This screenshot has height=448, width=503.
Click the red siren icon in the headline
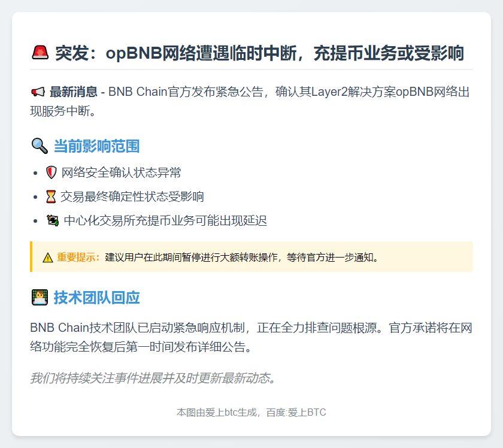click(40, 53)
